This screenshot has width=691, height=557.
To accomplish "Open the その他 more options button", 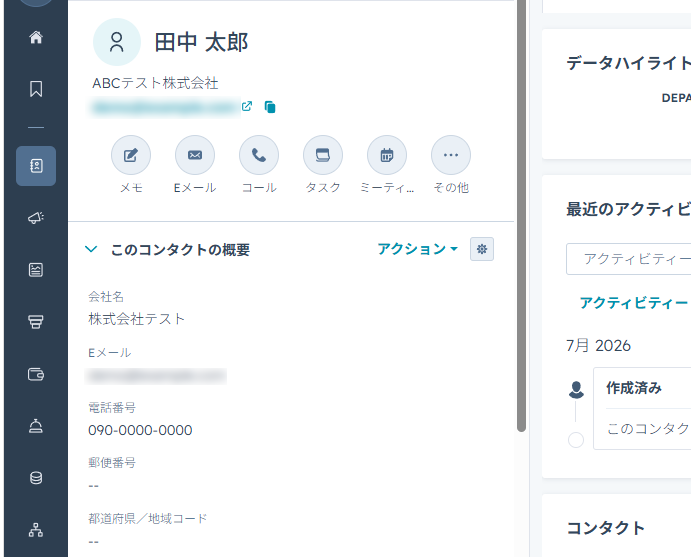I will (x=450, y=155).
